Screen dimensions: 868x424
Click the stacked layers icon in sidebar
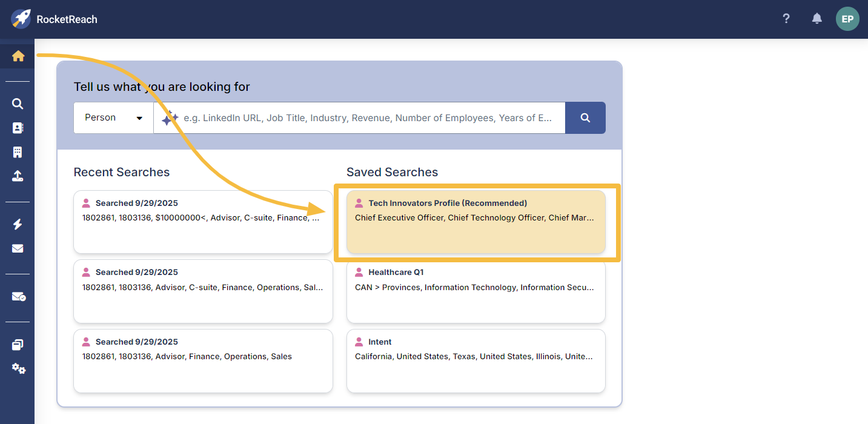point(18,345)
